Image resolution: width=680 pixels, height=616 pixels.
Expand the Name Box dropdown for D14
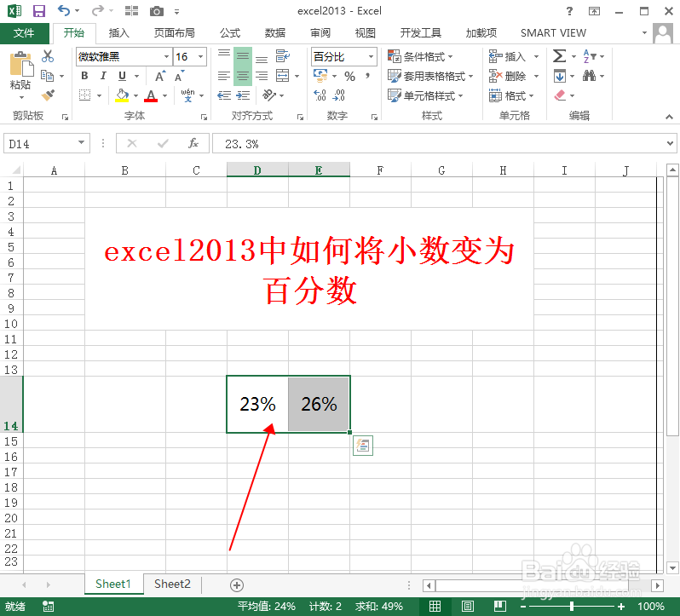tap(81, 142)
